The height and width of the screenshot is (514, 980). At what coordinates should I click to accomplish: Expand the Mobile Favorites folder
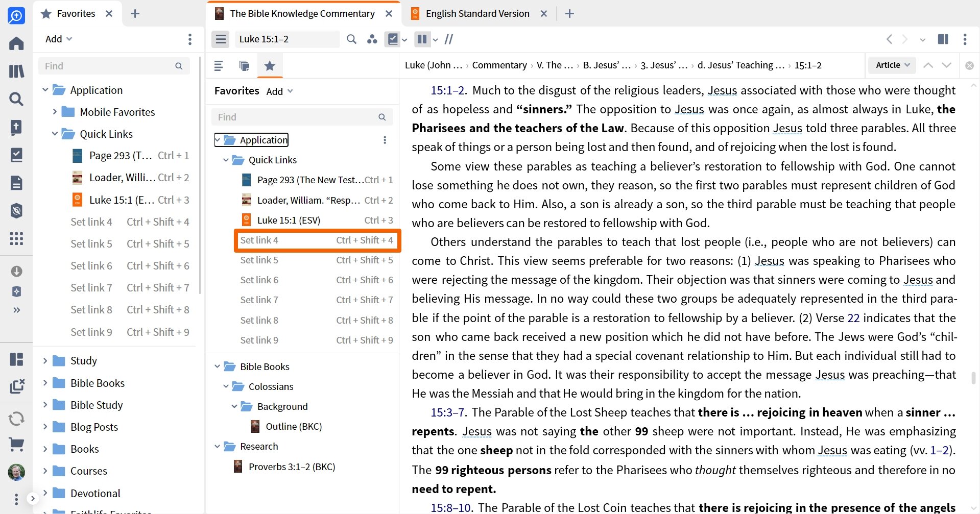point(55,112)
